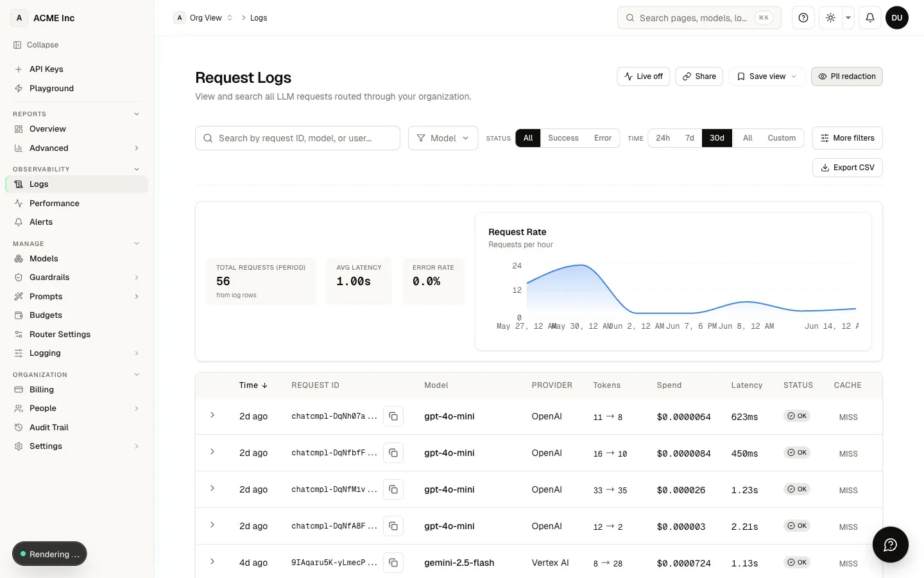Click the request search field
Viewport: 924px width, 578px height.
[298, 138]
